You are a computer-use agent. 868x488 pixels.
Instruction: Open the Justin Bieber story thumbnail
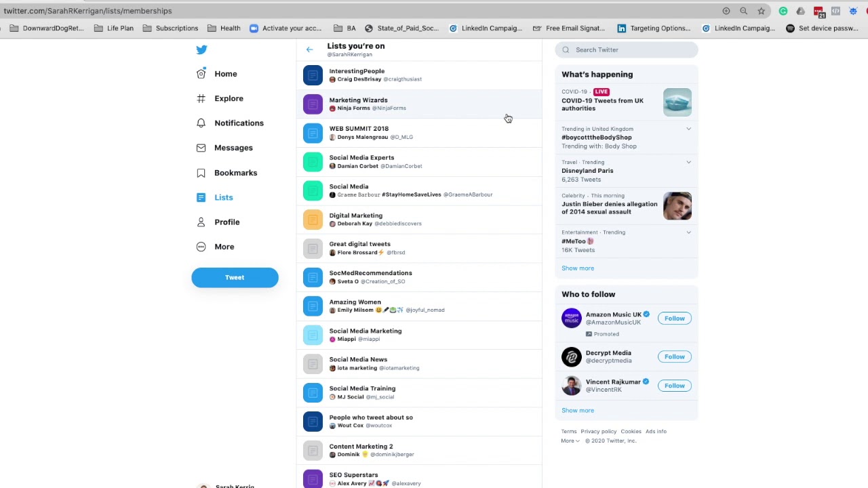tap(677, 206)
